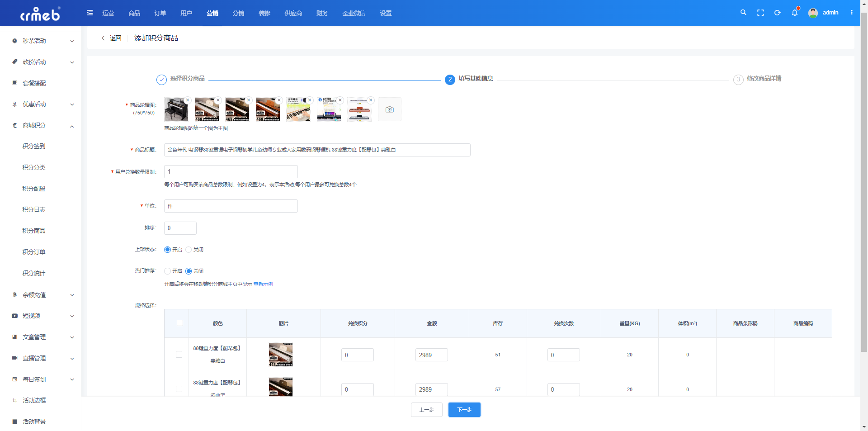Open the 财务 top menu
This screenshot has width=868, height=431.
(x=322, y=13)
